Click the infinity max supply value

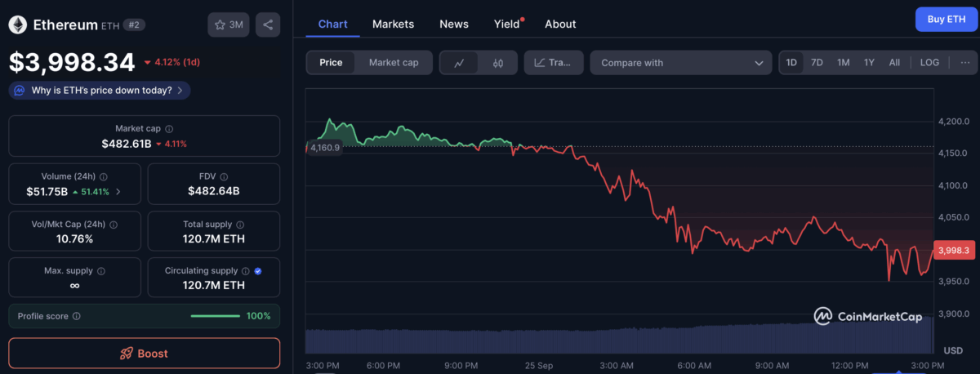pos(75,286)
